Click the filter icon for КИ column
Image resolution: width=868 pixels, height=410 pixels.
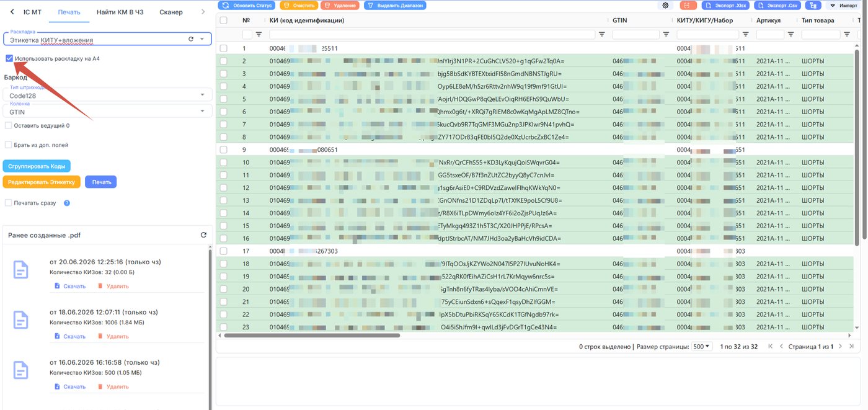[x=601, y=35]
